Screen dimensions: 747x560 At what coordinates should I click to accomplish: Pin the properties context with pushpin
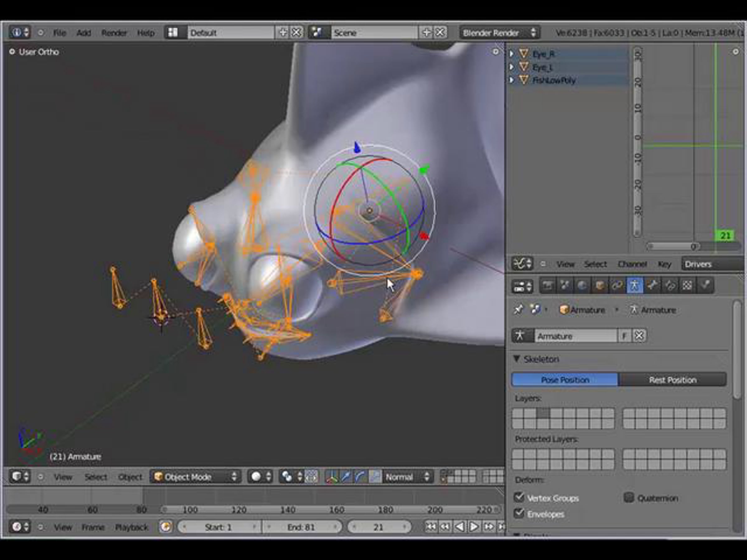tap(518, 310)
